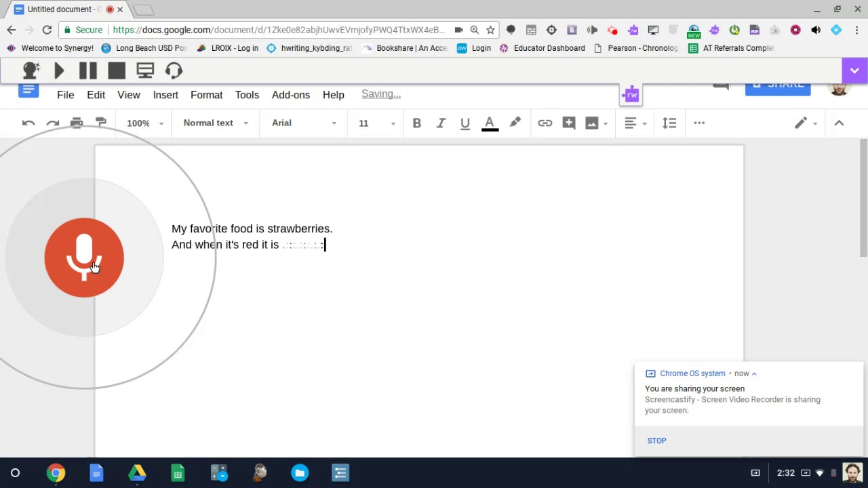Click the Saving... status link
The image size is (868, 488).
click(x=381, y=94)
